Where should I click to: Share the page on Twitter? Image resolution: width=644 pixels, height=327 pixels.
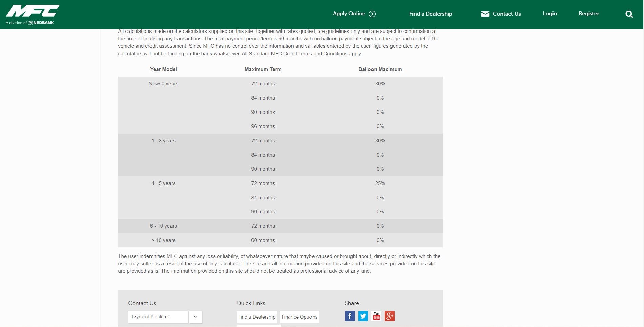click(363, 316)
